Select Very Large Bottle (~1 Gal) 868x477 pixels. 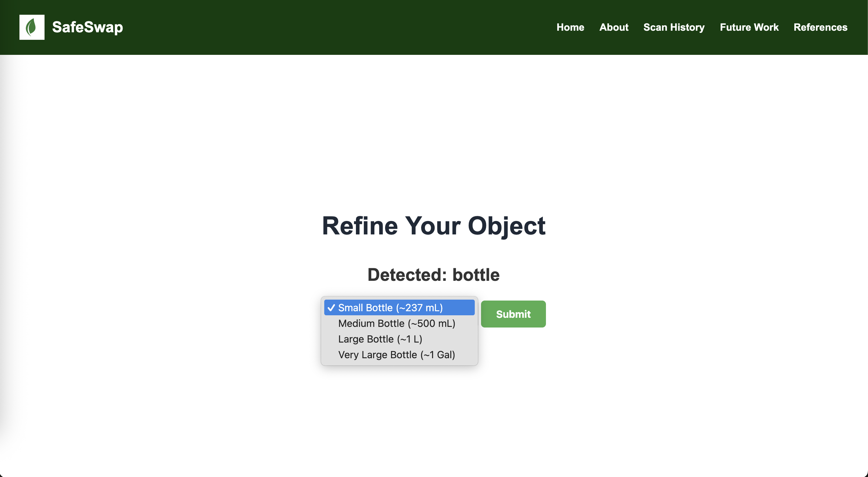click(396, 355)
